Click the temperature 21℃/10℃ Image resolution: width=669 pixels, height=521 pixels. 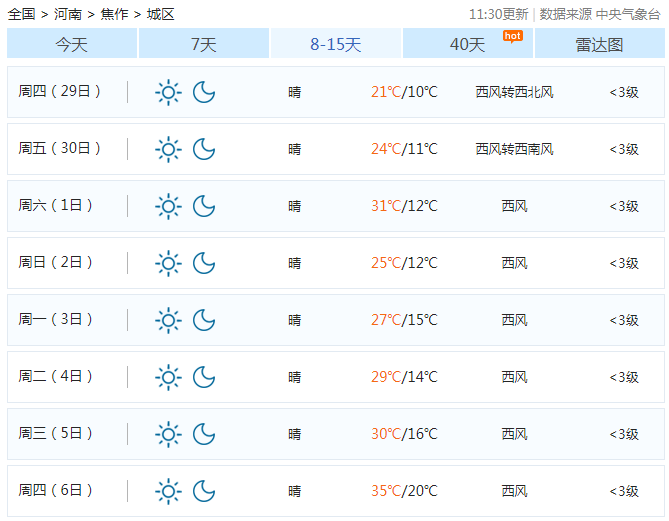pos(404,92)
